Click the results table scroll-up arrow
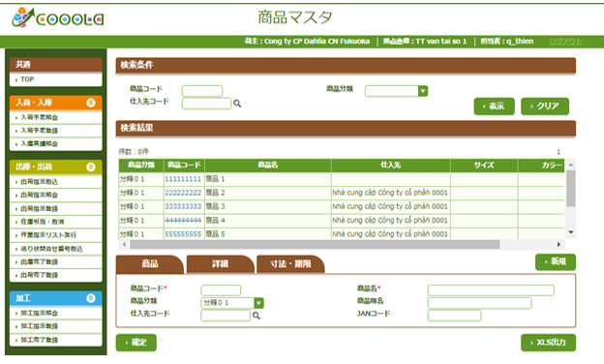 pyautogui.click(x=571, y=165)
